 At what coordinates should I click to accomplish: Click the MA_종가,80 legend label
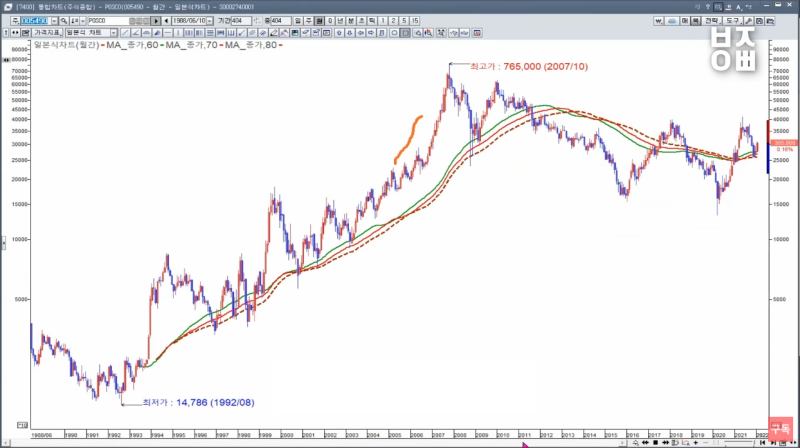point(251,45)
